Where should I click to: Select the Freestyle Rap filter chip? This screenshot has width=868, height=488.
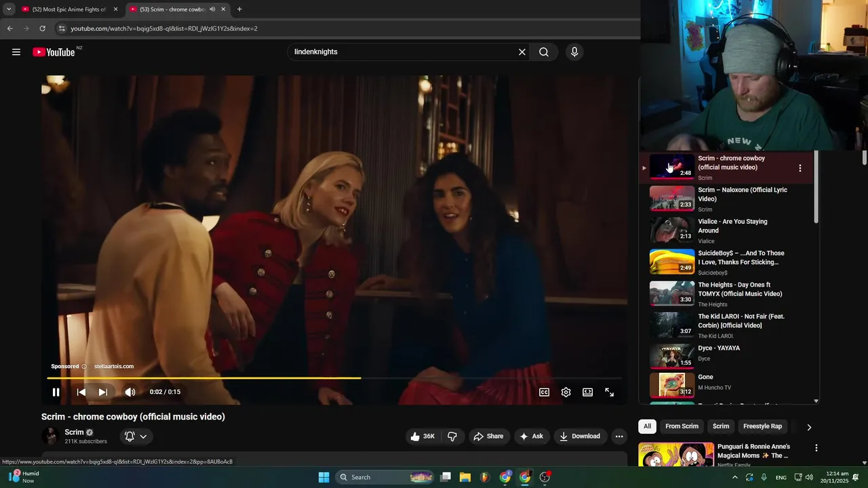tap(762, 426)
